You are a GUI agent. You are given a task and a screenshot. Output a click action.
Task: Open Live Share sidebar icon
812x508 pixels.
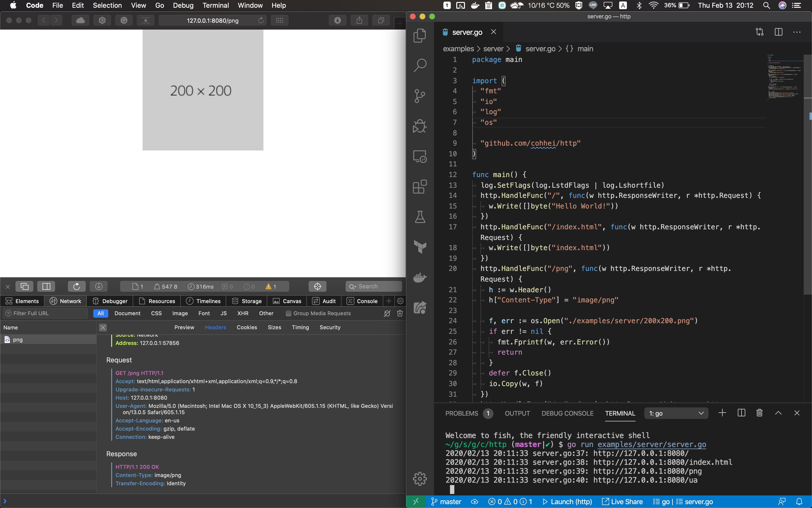pos(420,307)
